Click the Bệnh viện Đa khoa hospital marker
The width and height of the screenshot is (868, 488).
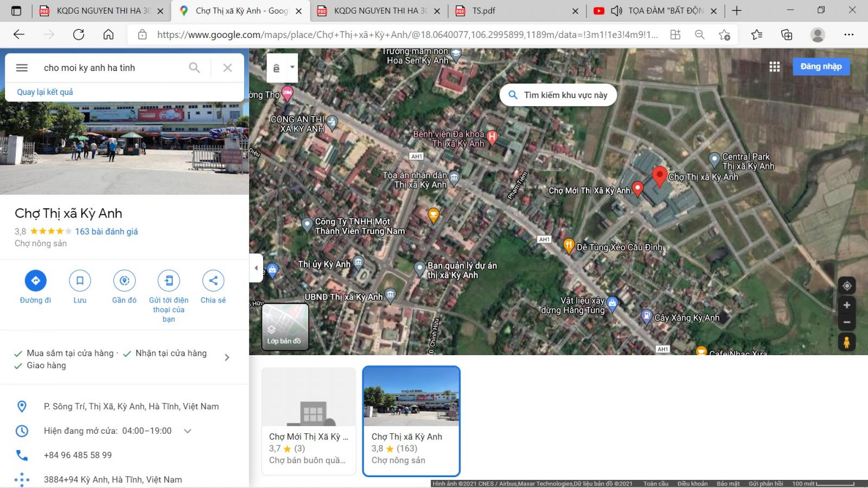(x=492, y=137)
